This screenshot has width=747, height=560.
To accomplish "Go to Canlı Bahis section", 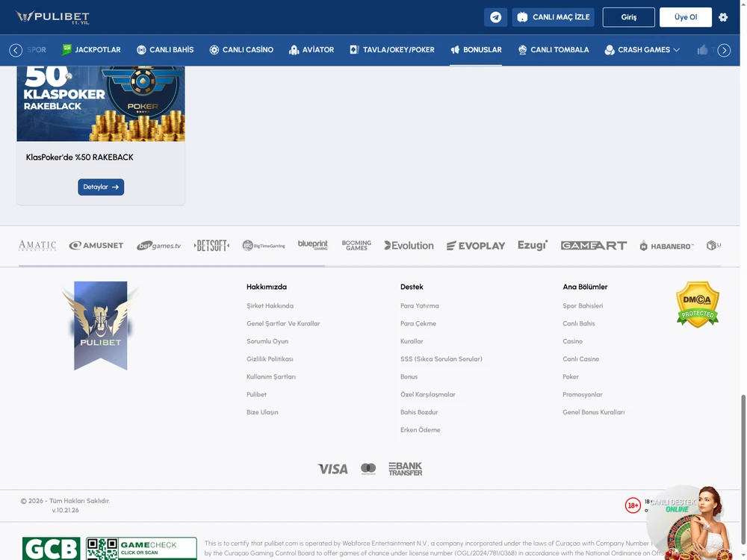I will (165, 50).
